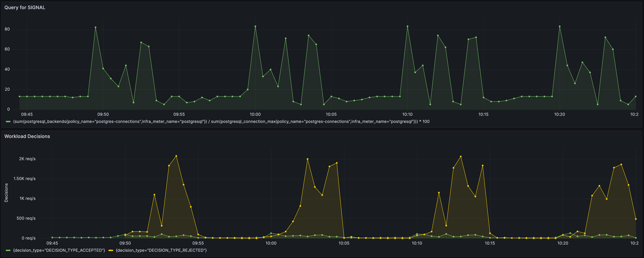Click green swatch beside DECISION_TYPE_ACCEPTED

click(8, 250)
